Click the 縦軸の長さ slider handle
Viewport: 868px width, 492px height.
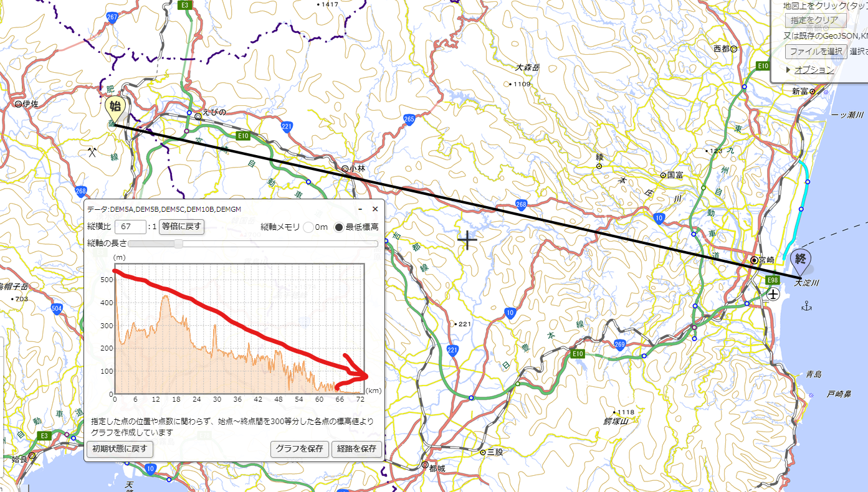[x=178, y=244]
